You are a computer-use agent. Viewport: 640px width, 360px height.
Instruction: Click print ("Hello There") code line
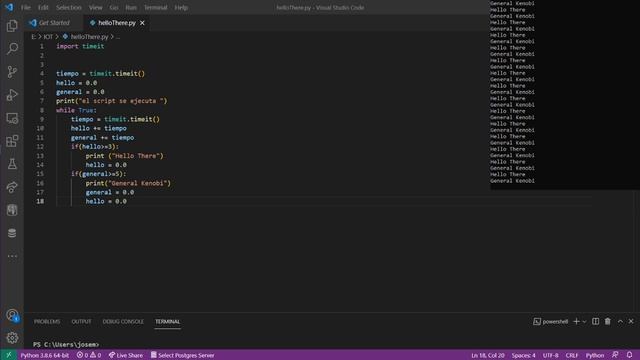[124, 156]
